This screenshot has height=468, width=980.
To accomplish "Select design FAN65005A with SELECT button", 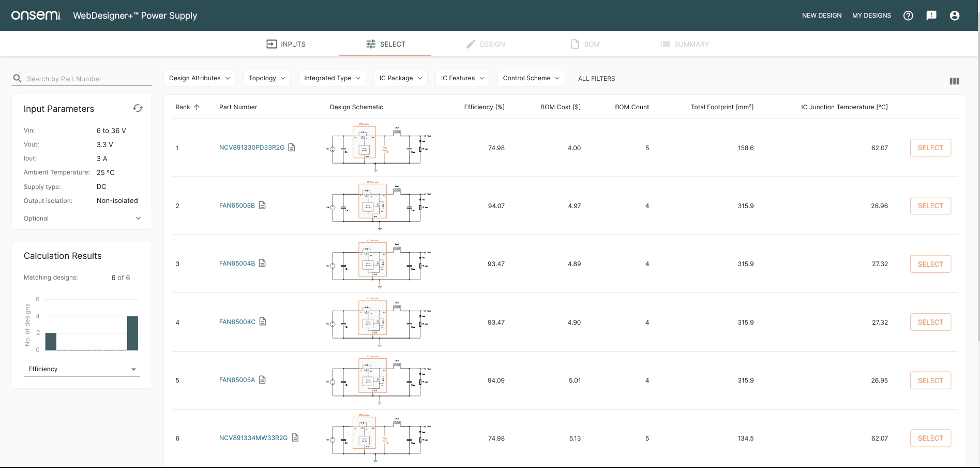I will pyautogui.click(x=930, y=381).
